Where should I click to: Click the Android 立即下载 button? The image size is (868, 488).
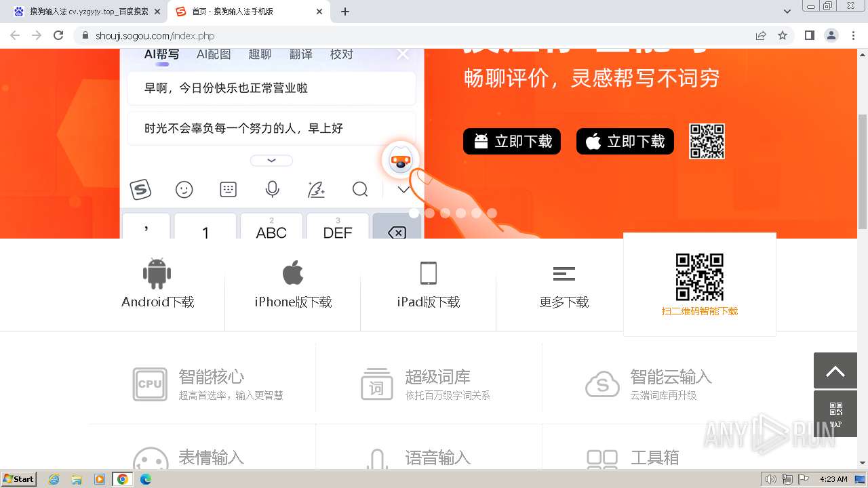(x=512, y=141)
